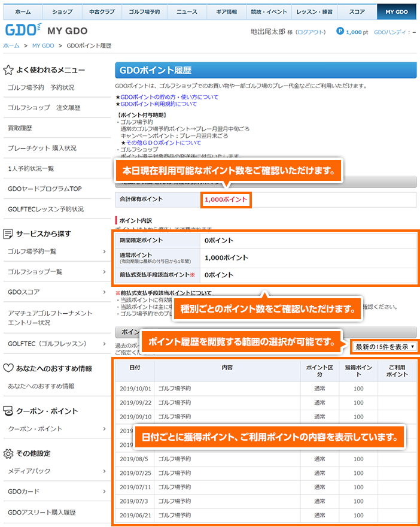Viewport: 420px width, 527px height.
Task: Open the ホーム navigation tab
Action: [23, 12]
